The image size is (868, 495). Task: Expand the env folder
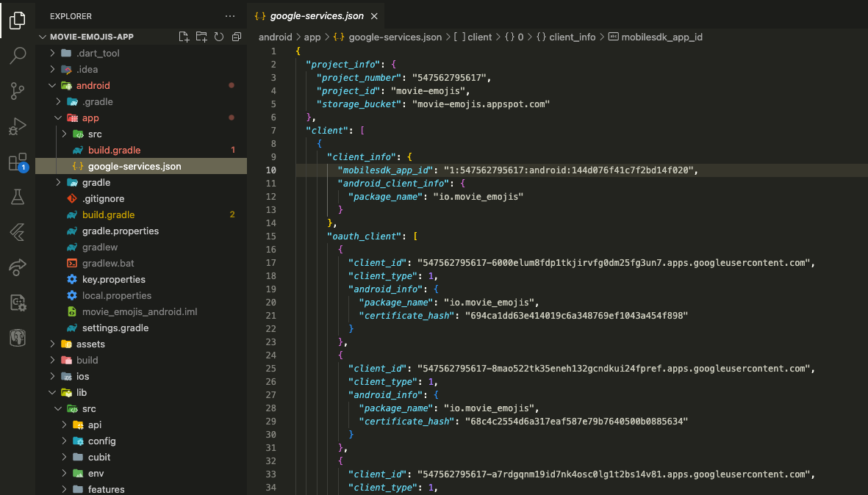click(64, 474)
